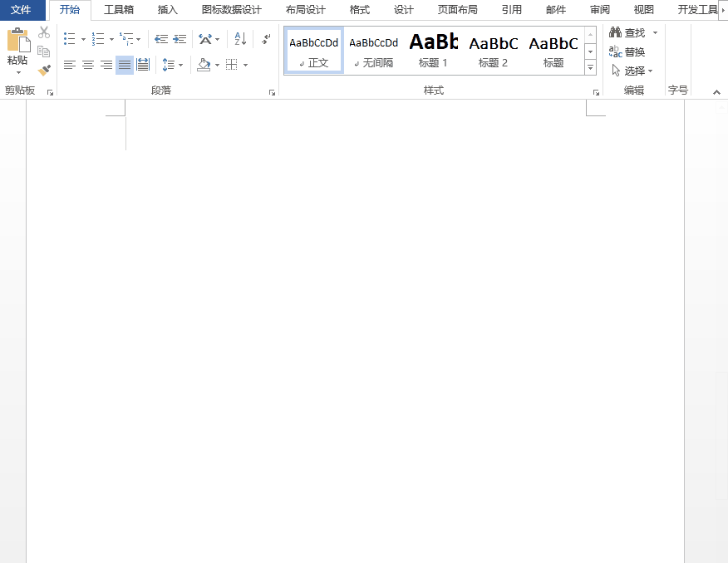Click the Cut scissors icon
Image resolution: width=728 pixels, height=563 pixels.
[x=44, y=32]
